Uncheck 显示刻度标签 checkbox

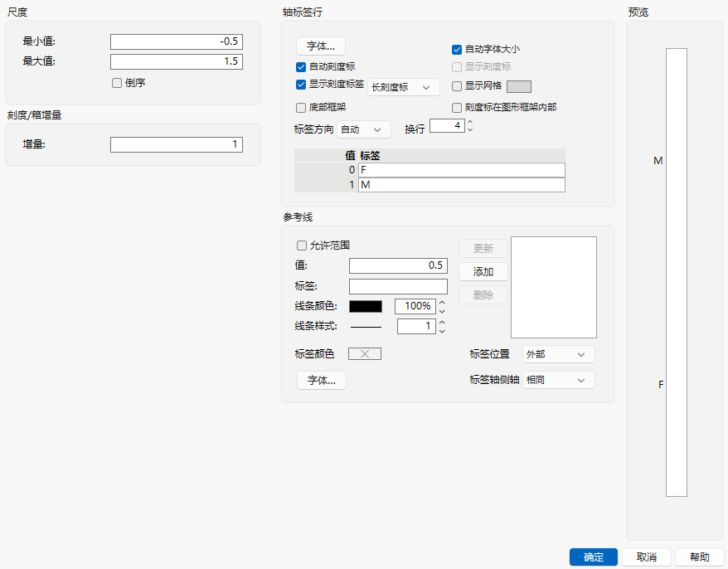[x=300, y=85]
